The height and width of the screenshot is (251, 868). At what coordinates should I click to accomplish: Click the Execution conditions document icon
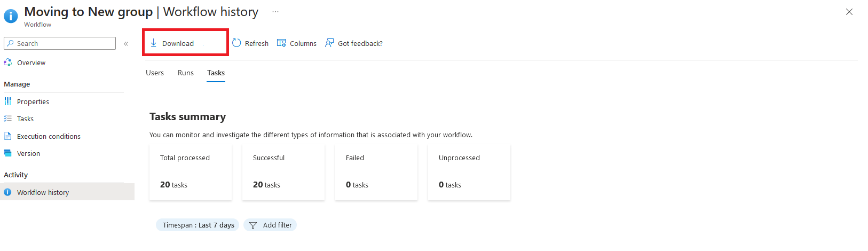(8, 136)
